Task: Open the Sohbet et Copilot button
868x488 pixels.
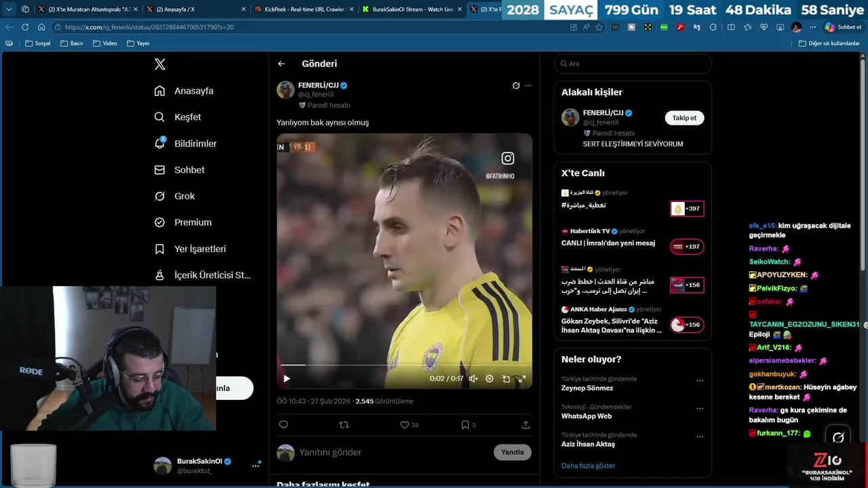Action: tap(843, 27)
